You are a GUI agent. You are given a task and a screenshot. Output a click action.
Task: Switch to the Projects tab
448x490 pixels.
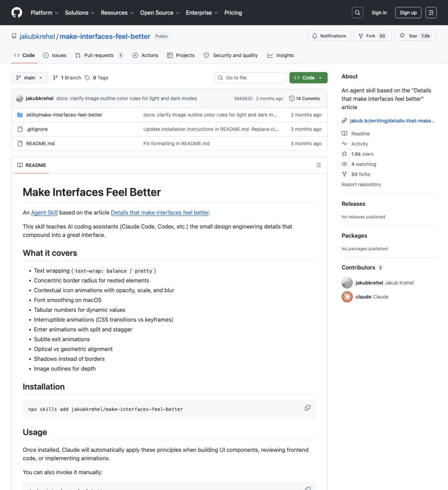(x=180, y=55)
